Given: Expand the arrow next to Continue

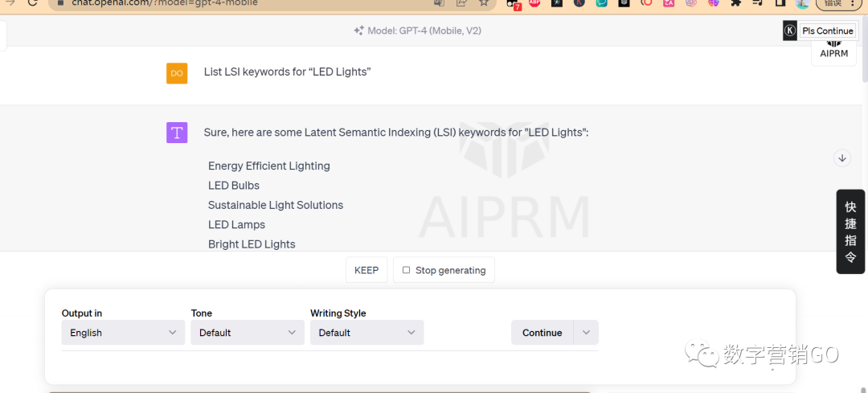Looking at the screenshot, I should tap(586, 333).
